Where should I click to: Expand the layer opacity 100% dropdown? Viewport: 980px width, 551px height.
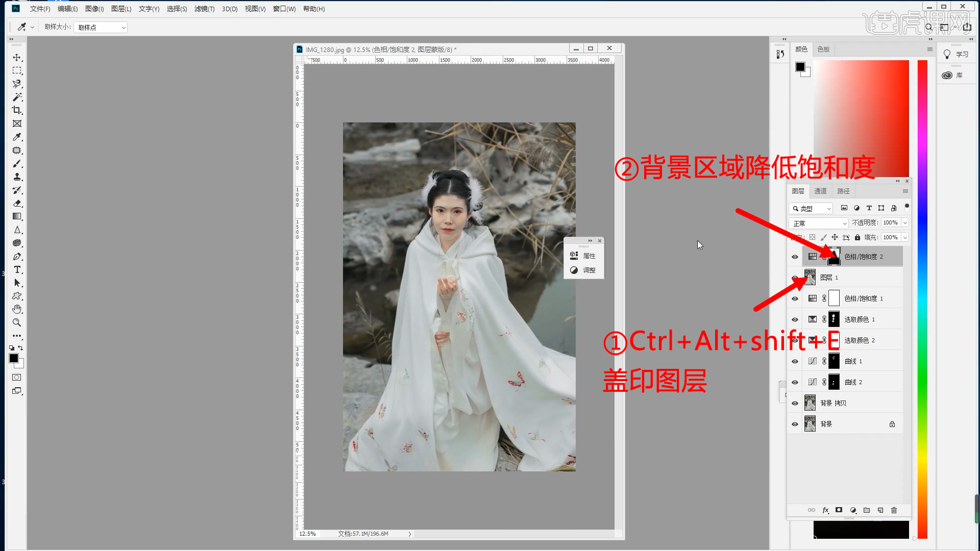[905, 222]
